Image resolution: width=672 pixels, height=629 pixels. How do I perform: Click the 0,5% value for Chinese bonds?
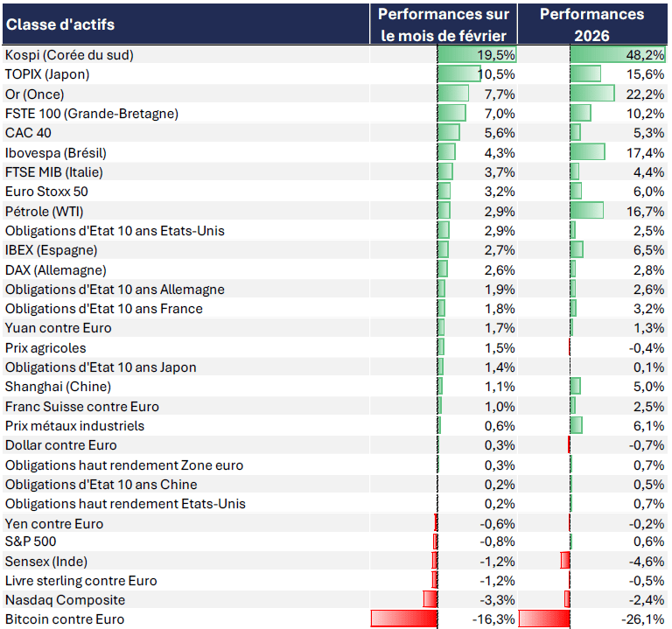pos(649,485)
